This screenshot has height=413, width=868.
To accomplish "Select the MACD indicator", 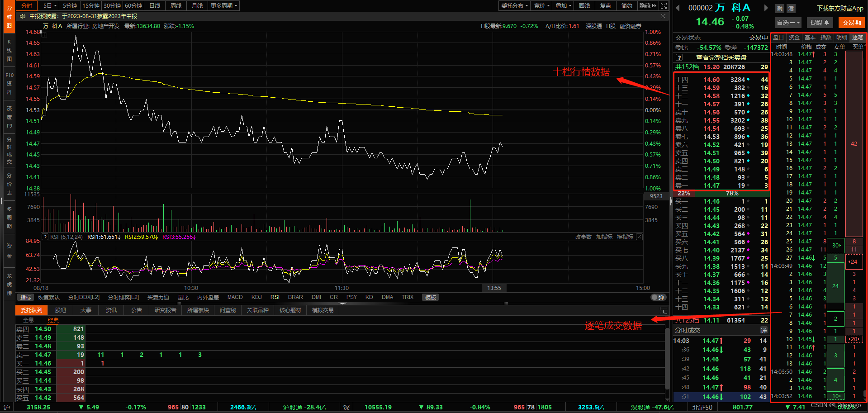I will (235, 297).
